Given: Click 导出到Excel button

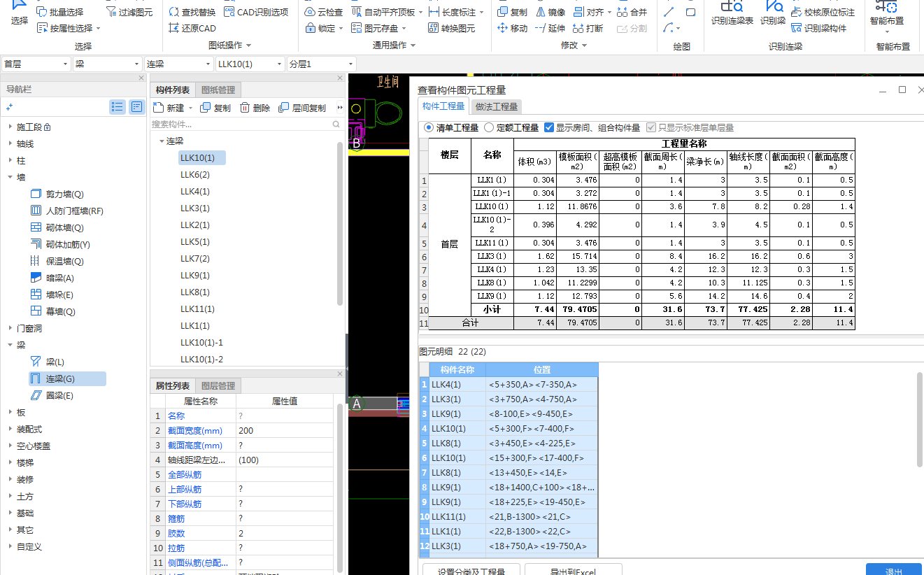Looking at the screenshot, I should (x=573, y=570).
